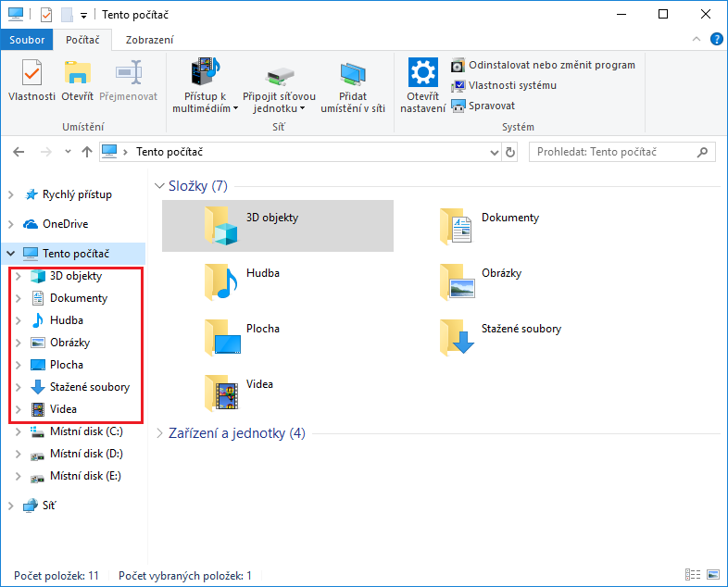Screen dimensions: 728x587
Task: Open Otevřít nastavení gear icon
Action: click(423, 72)
